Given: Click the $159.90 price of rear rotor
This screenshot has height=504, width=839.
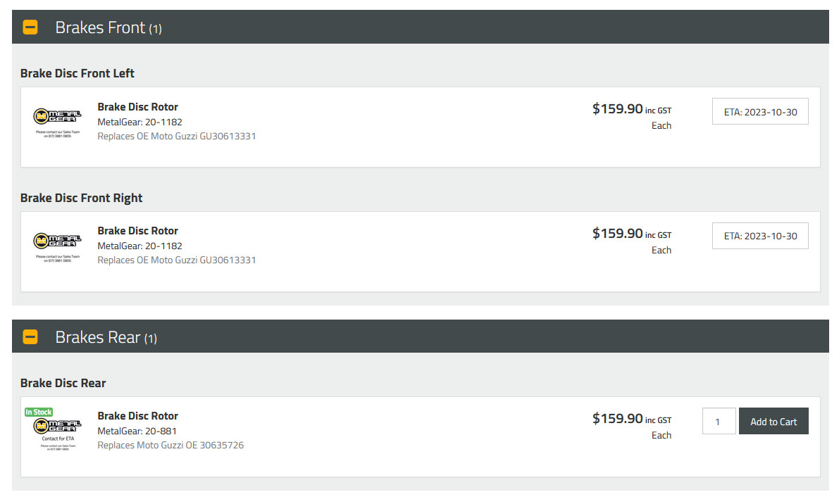Looking at the screenshot, I should point(617,419).
